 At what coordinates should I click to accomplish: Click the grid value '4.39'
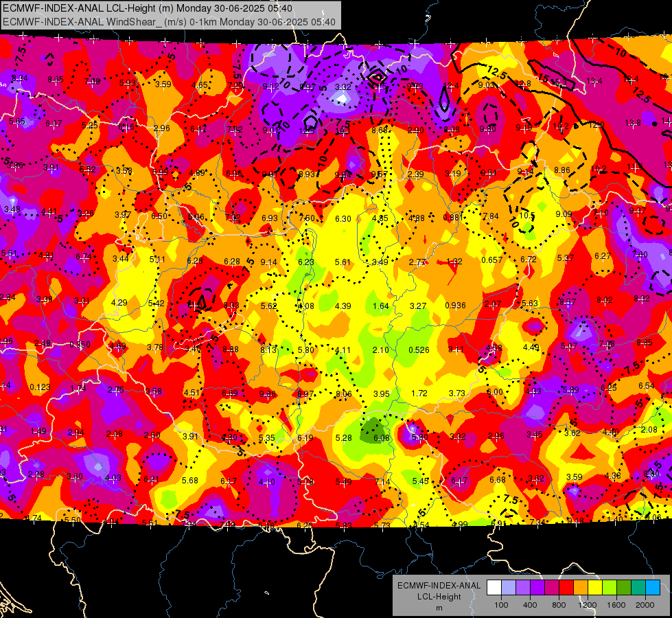point(343,306)
